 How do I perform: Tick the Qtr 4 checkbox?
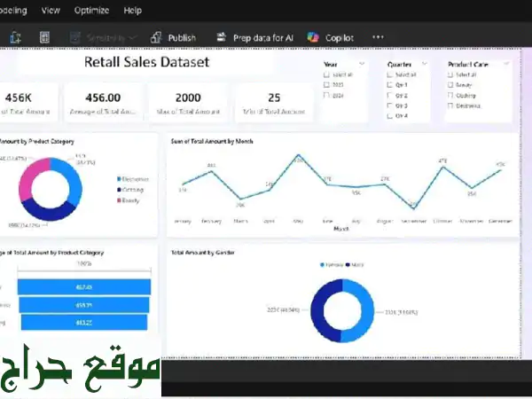(x=390, y=116)
